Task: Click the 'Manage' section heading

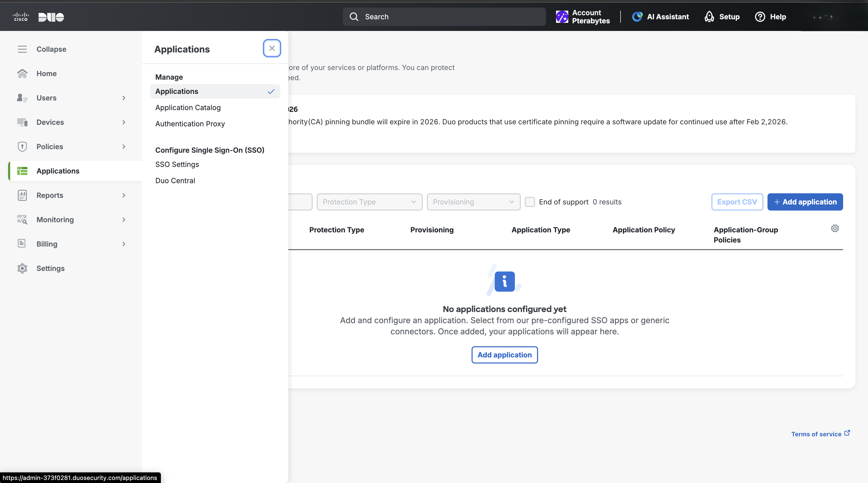Action: click(x=169, y=77)
